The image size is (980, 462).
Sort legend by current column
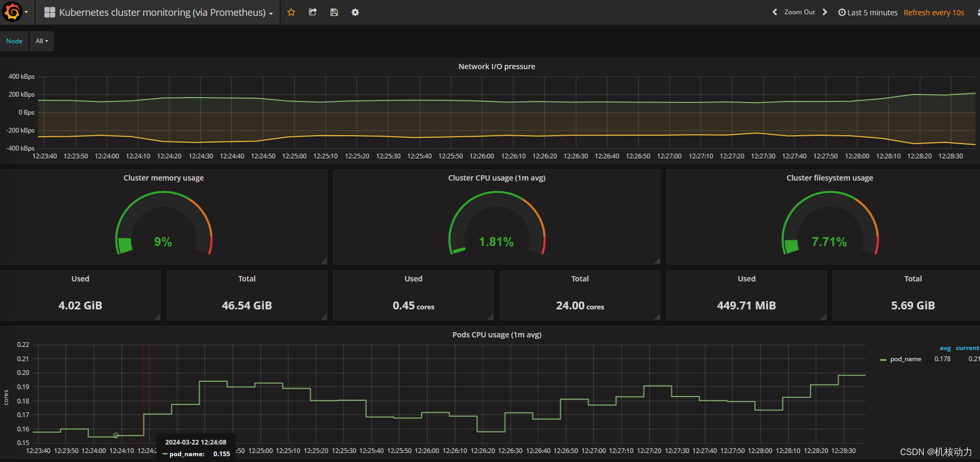(967, 348)
